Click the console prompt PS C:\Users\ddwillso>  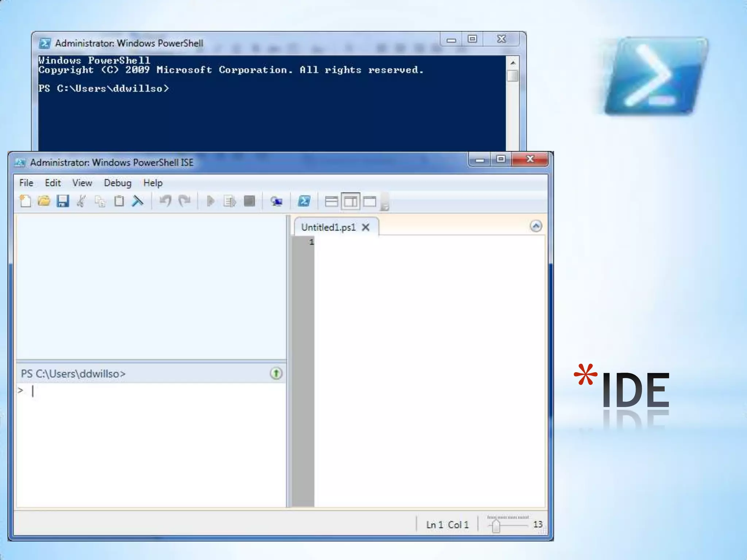(104, 89)
